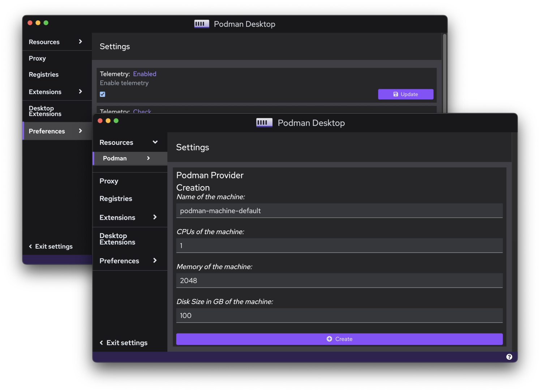Click the Disk Size in GB field
The image size is (540, 392).
[x=339, y=315]
